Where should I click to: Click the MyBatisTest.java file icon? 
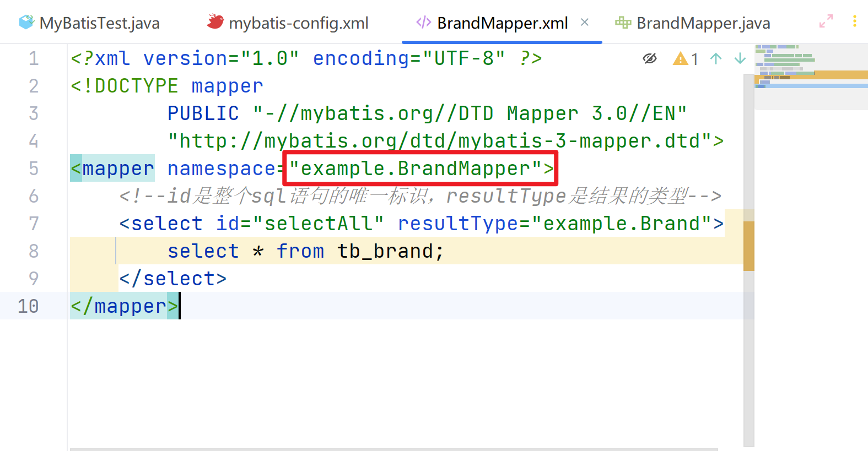coord(26,22)
